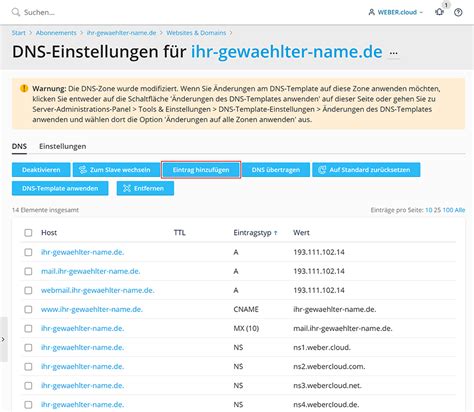This screenshot has width=474, height=412.
Task: Open the notifications bell icon
Action: 439,12
